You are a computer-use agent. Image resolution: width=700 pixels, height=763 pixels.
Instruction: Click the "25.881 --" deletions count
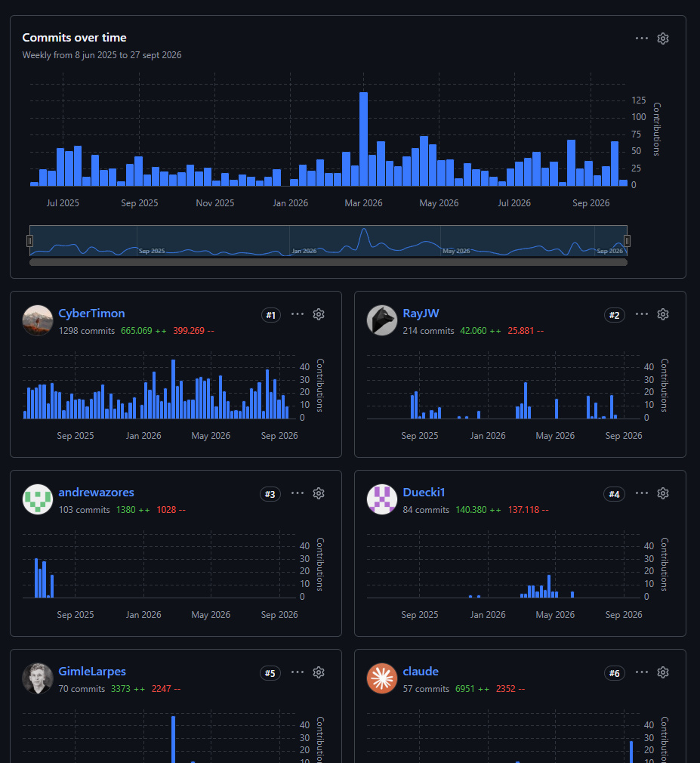[x=526, y=331]
